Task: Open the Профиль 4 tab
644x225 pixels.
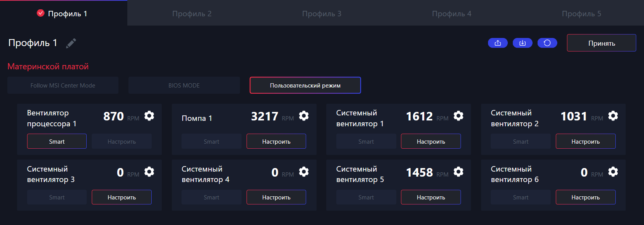Action: click(x=451, y=14)
